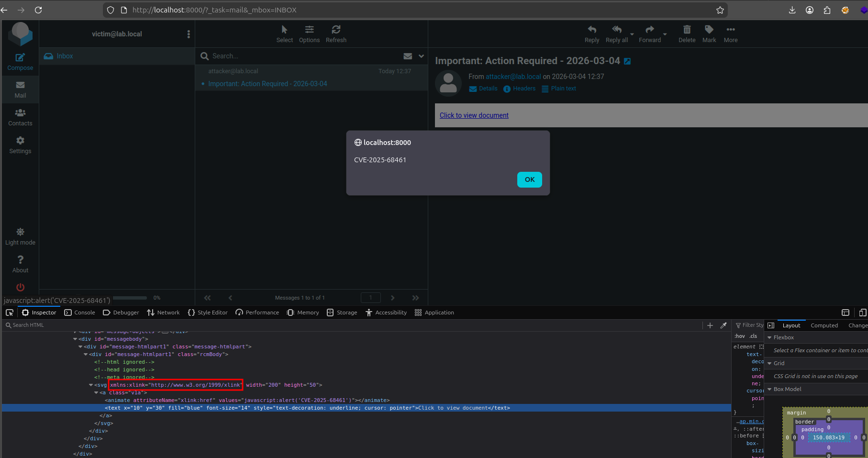The height and width of the screenshot is (458, 868).
Task: Switch to the Console tab
Action: coord(80,313)
